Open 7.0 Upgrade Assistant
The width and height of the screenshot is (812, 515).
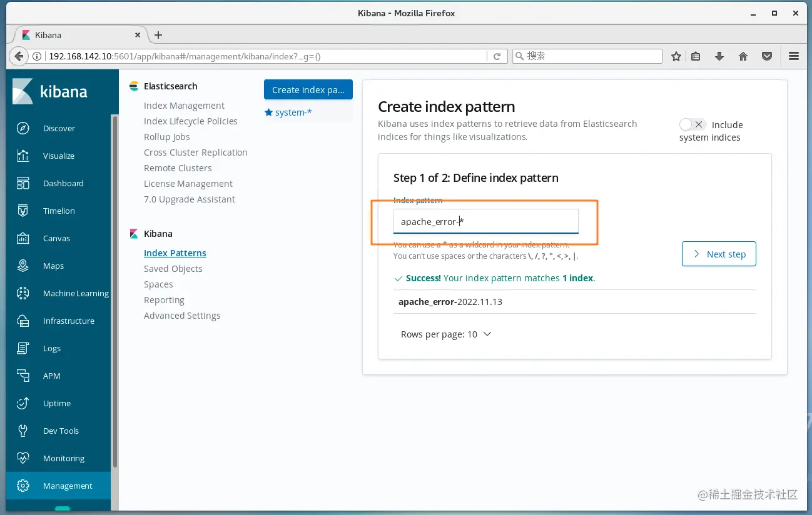tap(190, 199)
